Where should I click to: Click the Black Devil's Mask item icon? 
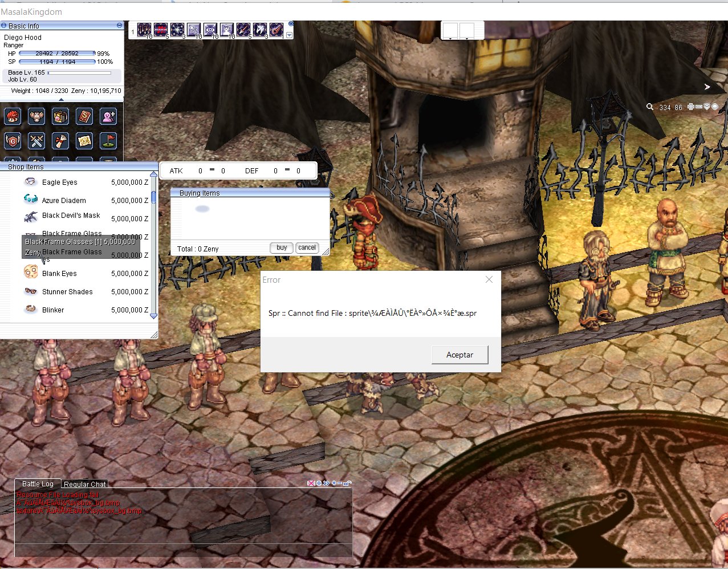[31, 217]
